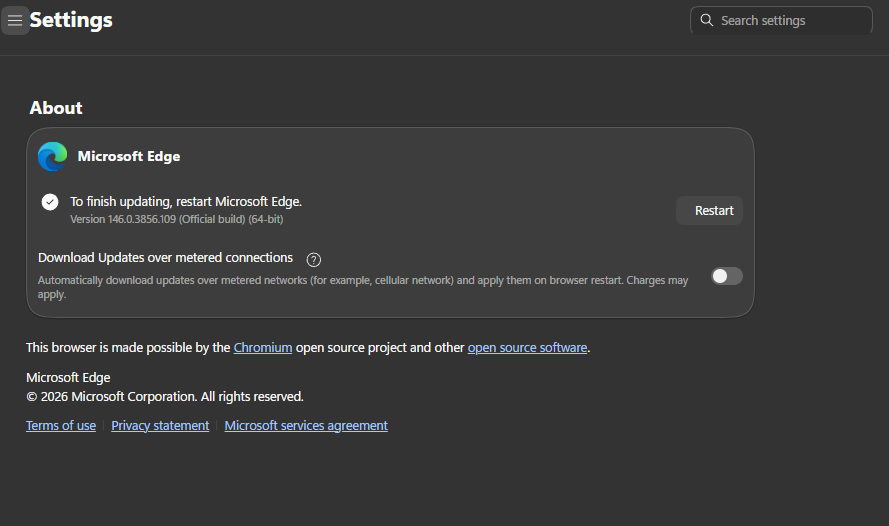Click the Microsoft Edge logo icon

pyautogui.click(x=52, y=156)
